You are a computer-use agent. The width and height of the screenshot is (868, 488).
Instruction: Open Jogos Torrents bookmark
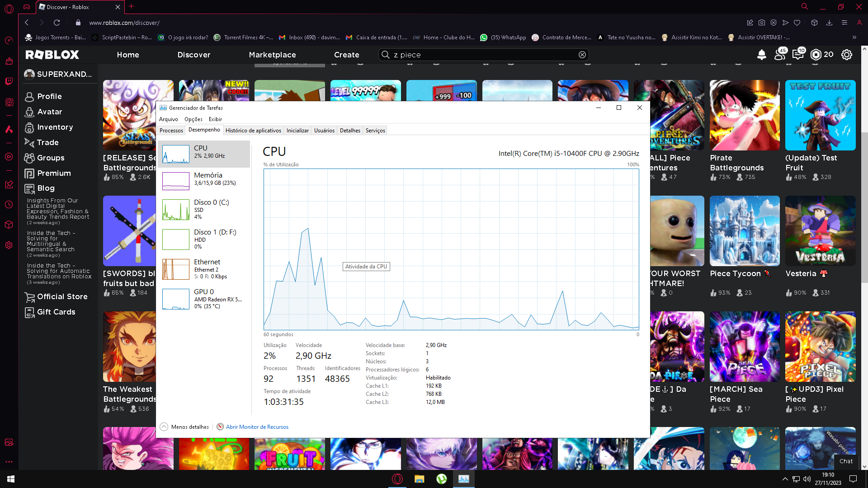point(56,38)
